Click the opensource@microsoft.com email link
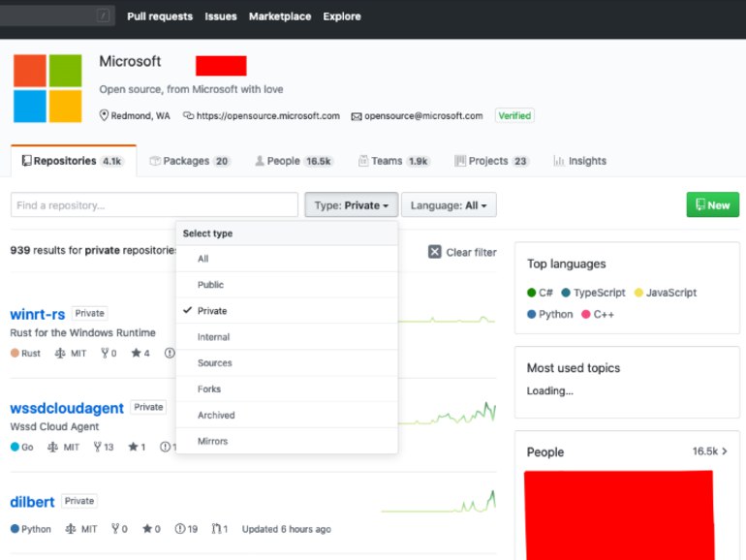The image size is (746, 560). point(423,115)
